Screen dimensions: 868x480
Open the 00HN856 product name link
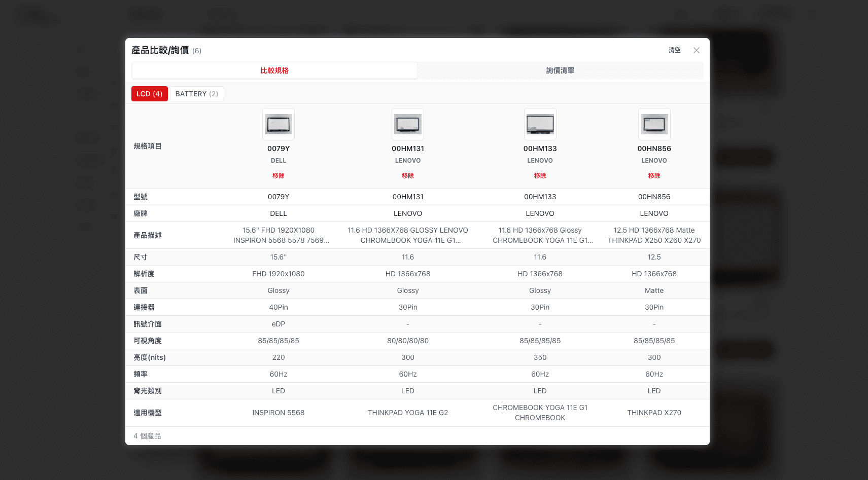pyautogui.click(x=654, y=149)
